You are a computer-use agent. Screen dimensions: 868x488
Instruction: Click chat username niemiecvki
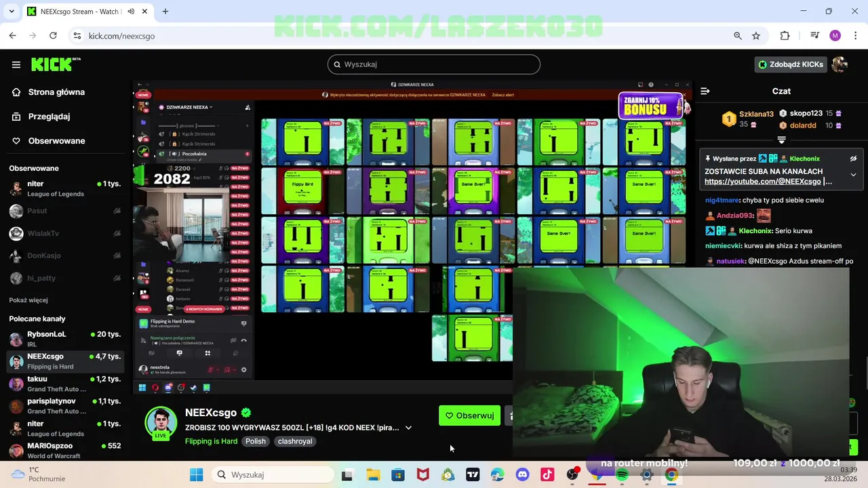coord(723,246)
